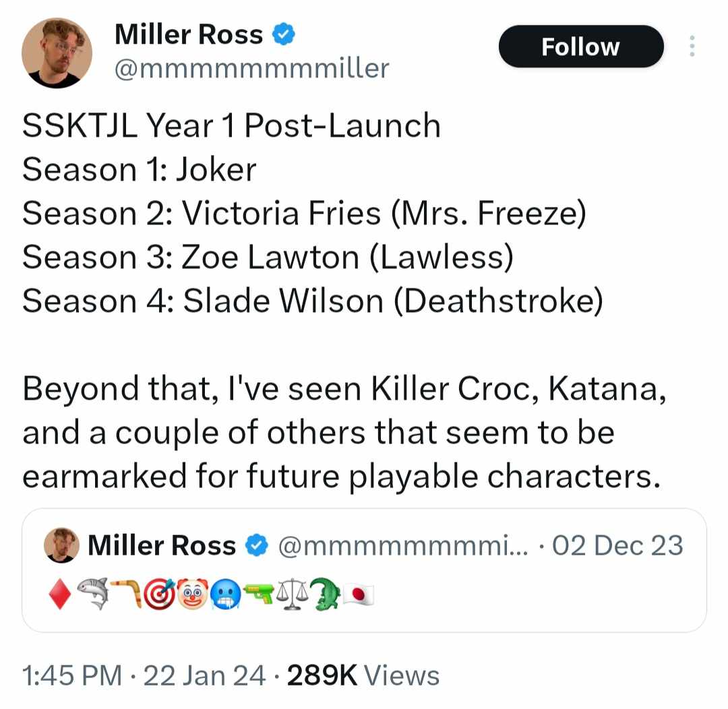Click the bullseye target emoji
The width and height of the screenshot is (728, 709).
[160, 594]
